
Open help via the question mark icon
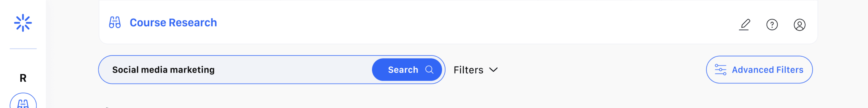click(772, 25)
